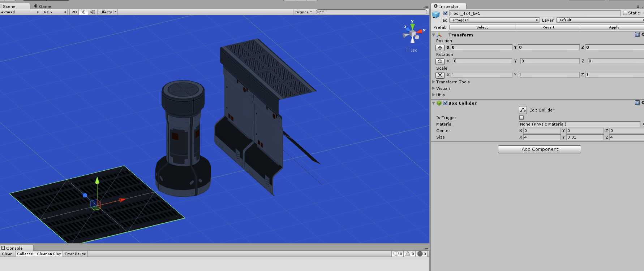Click the Transform component axes icon
The width and height of the screenshot is (644, 271).
click(439, 35)
